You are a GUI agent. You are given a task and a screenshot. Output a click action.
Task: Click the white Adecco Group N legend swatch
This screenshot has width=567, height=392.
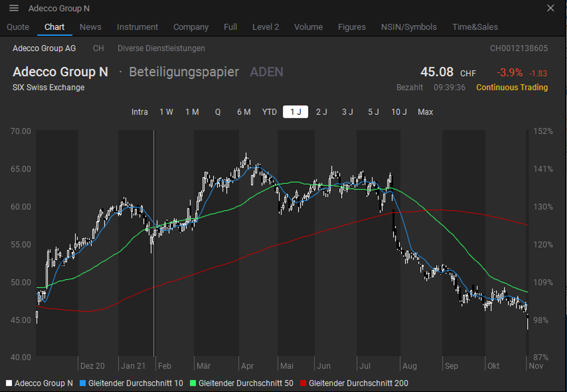click(9, 383)
